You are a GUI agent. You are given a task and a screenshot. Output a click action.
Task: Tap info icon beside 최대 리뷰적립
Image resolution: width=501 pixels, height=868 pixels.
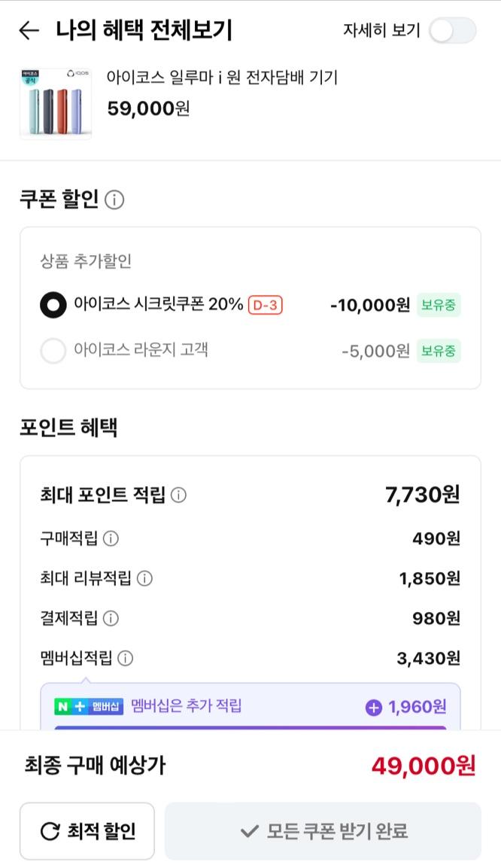pos(144,578)
